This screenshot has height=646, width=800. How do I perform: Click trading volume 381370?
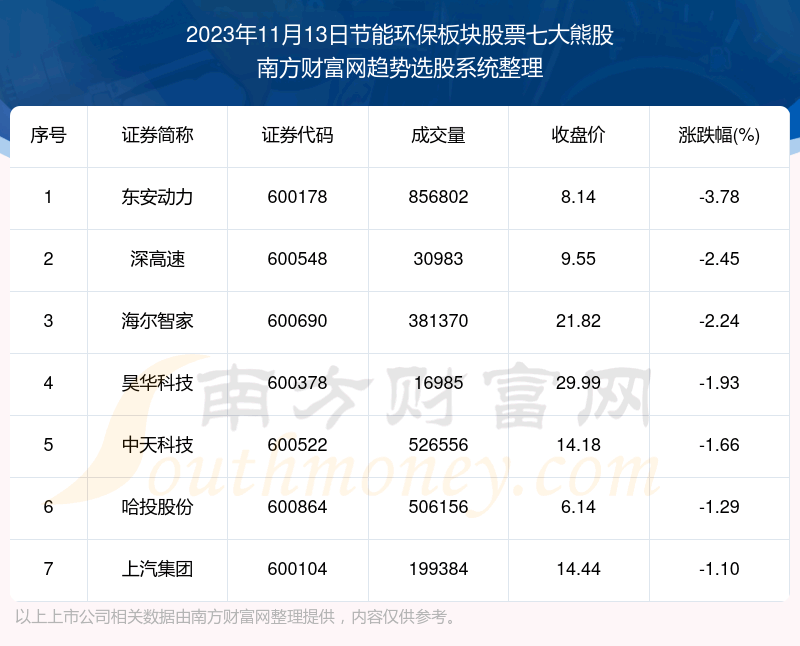pos(438,321)
